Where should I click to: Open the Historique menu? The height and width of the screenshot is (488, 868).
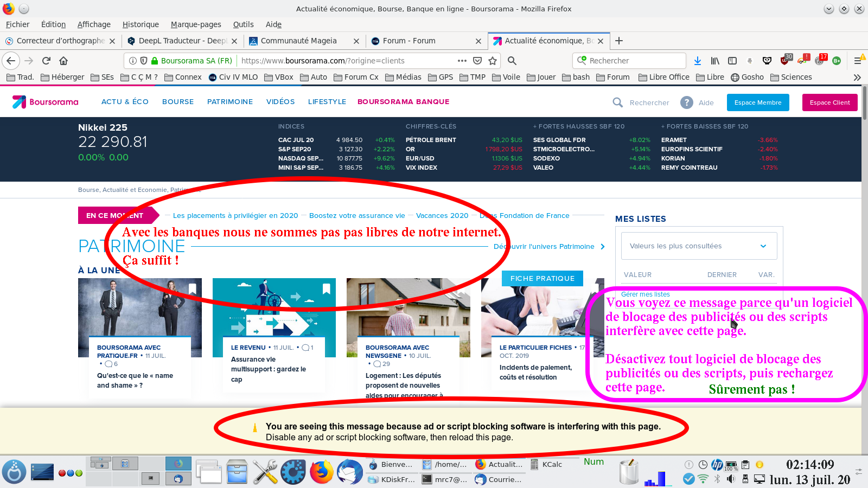141,24
